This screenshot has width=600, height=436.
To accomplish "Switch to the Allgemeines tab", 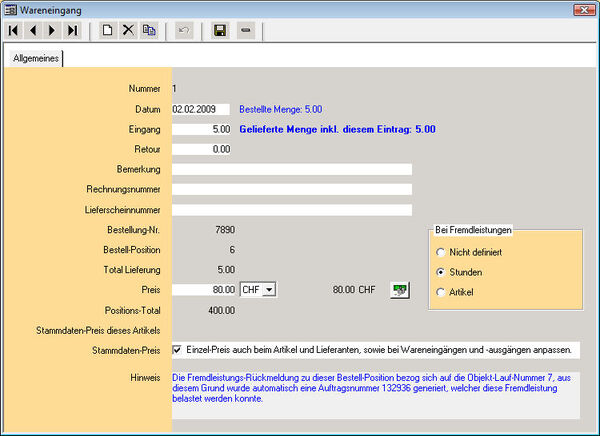I will tap(36, 59).
